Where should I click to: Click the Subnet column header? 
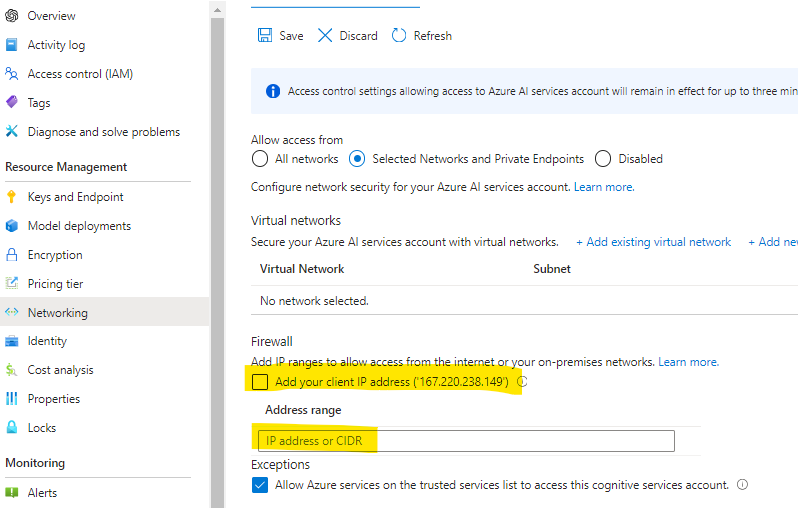point(552,269)
